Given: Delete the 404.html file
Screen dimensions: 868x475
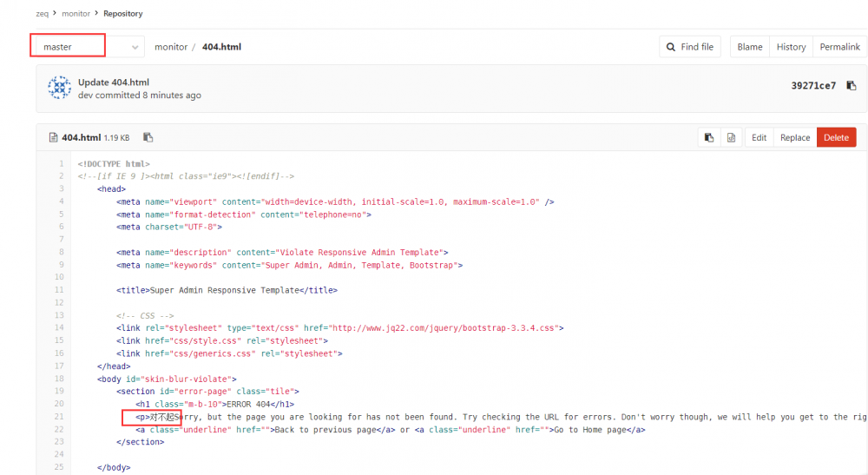Looking at the screenshot, I should (x=836, y=137).
